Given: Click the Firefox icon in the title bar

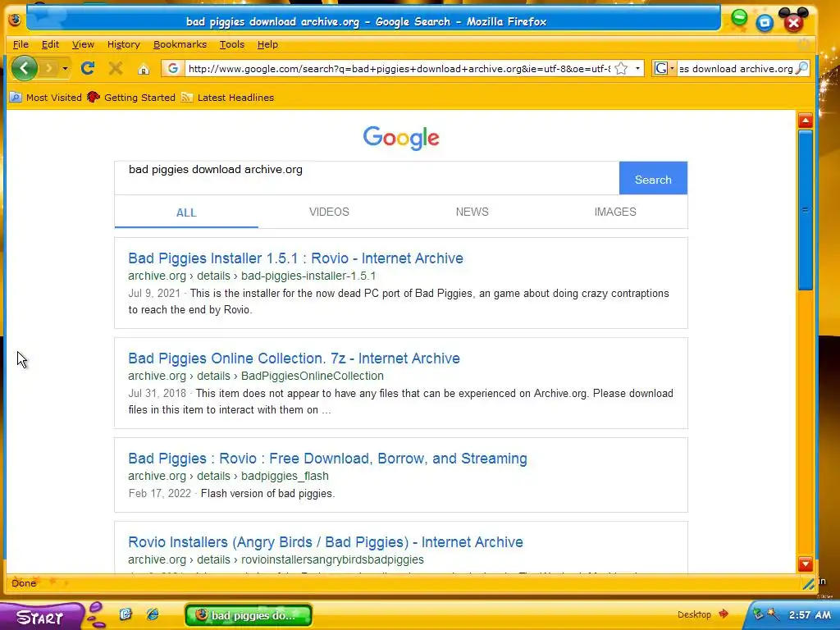Looking at the screenshot, I should (15, 20).
